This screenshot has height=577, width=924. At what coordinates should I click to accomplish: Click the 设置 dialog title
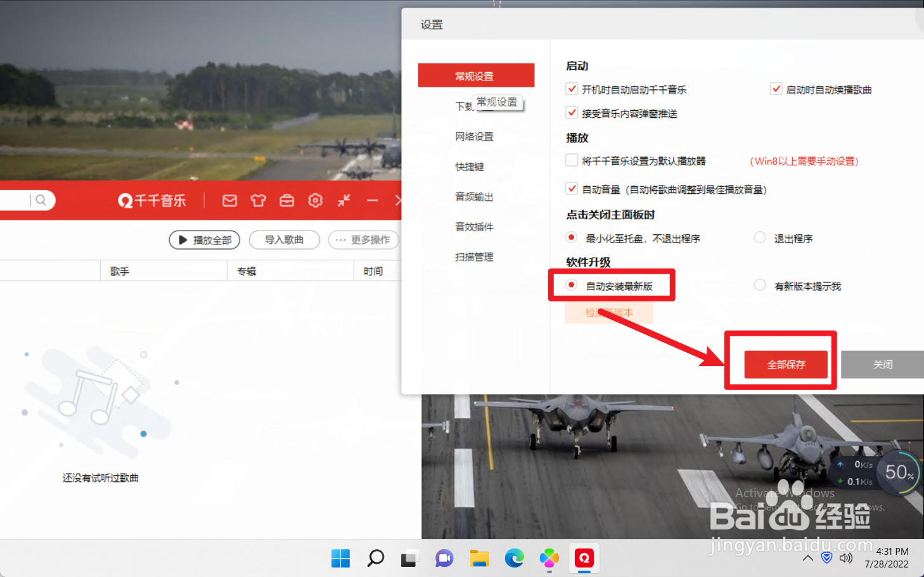tap(432, 25)
